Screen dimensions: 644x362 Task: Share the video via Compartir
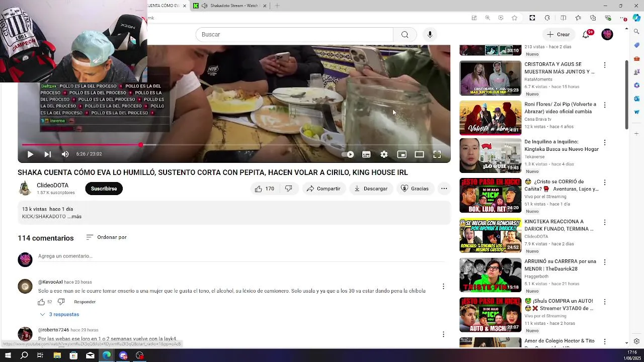324,189
